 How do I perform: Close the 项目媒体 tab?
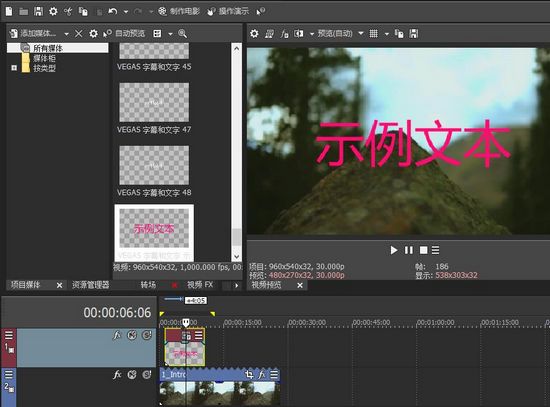60,285
